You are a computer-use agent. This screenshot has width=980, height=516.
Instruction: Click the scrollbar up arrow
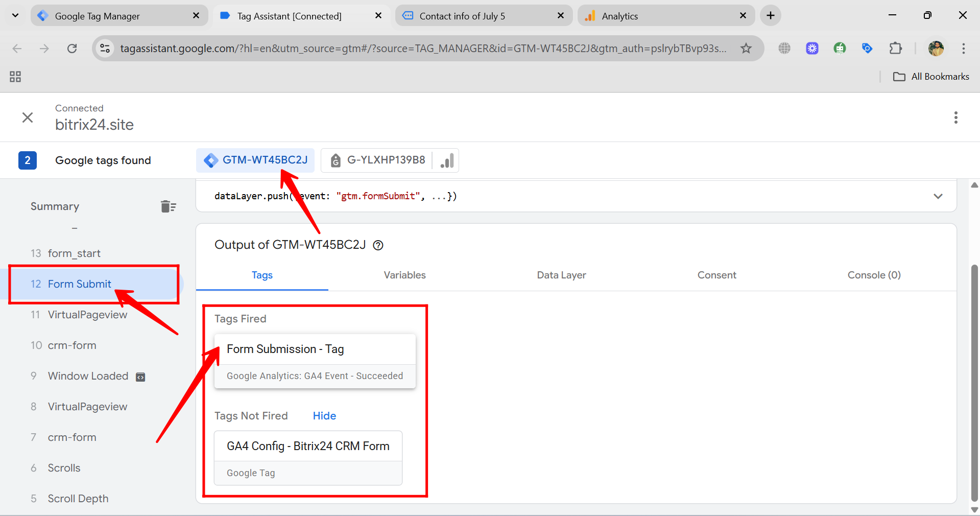pyautogui.click(x=975, y=185)
